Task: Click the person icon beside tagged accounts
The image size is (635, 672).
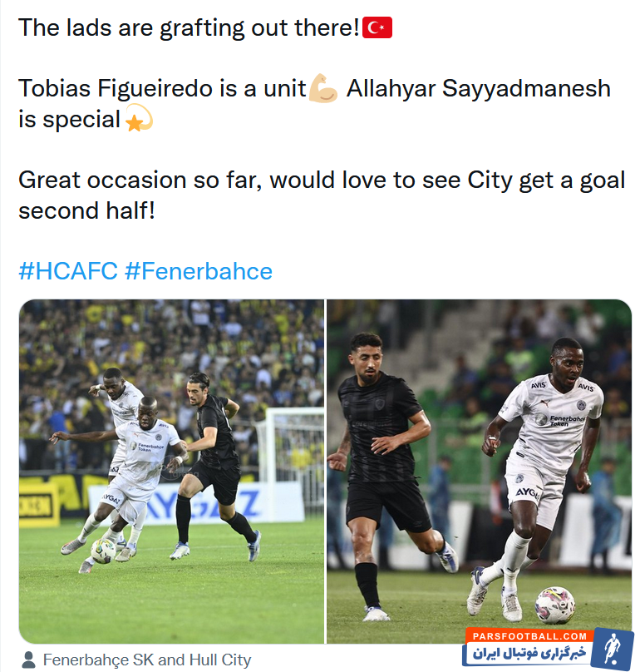Action: coord(29,660)
